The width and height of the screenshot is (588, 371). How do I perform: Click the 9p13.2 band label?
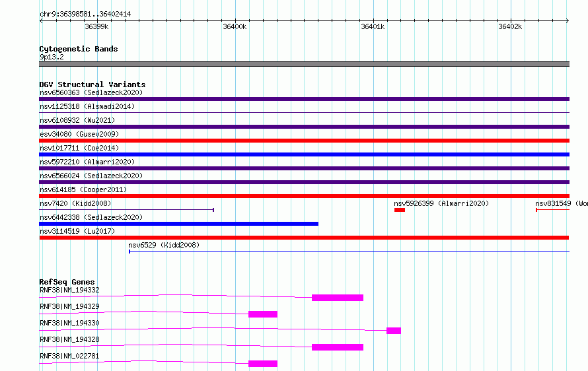tap(52, 57)
